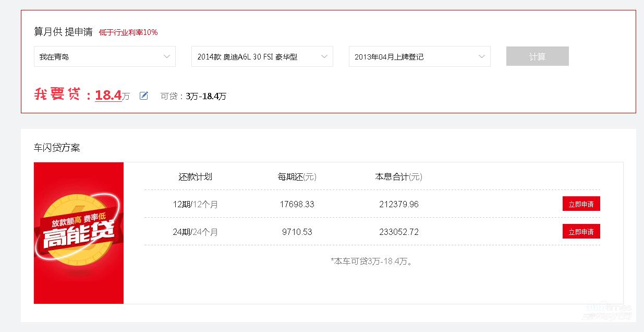Click the edit pencil icon beside 18.4万
Image resolution: width=644 pixels, height=332 pixels.
(x=144, y=96)
